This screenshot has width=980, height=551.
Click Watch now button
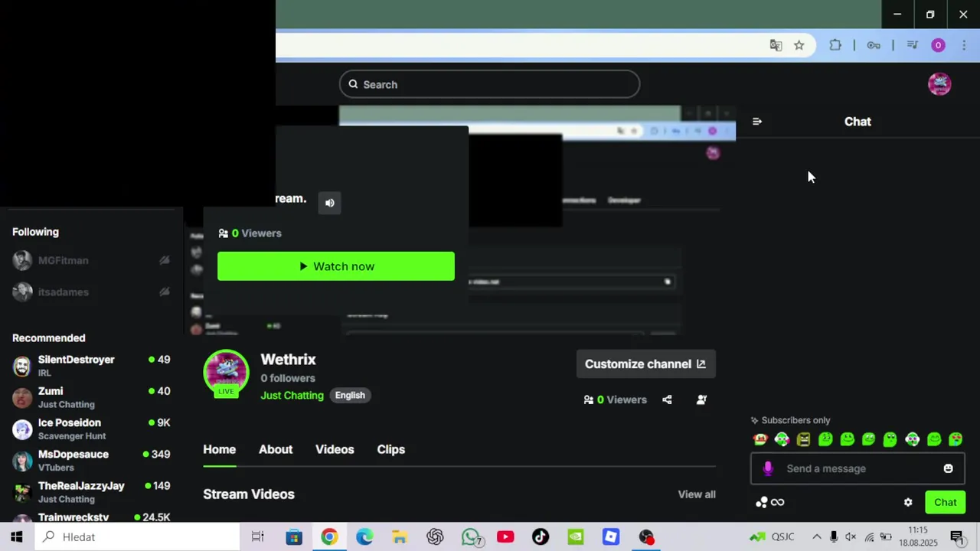click(336, 266)
